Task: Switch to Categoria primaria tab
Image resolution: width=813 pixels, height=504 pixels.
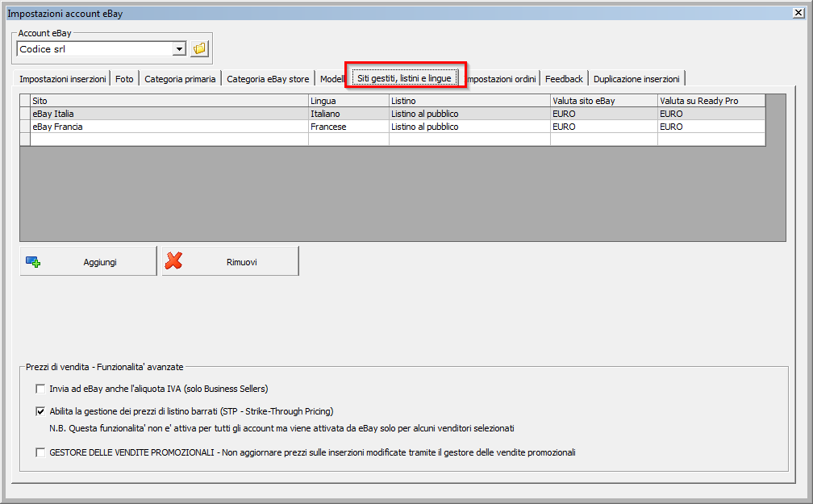Action: [180, 79]
